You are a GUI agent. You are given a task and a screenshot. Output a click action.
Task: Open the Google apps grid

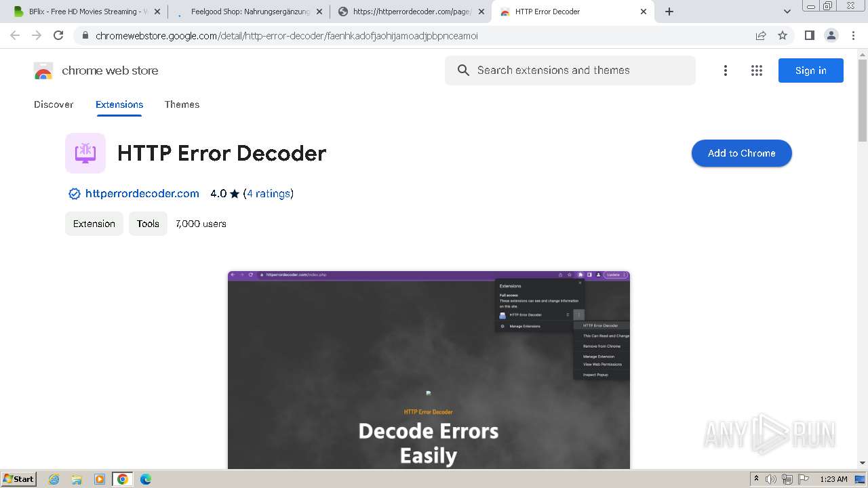click(x=757, y=70)
